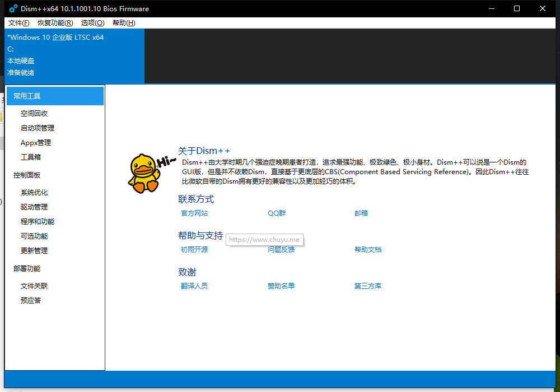Open 预应答 in the sidebar
The height and width of the screenshot is (392, 560).
coord(31,301)
